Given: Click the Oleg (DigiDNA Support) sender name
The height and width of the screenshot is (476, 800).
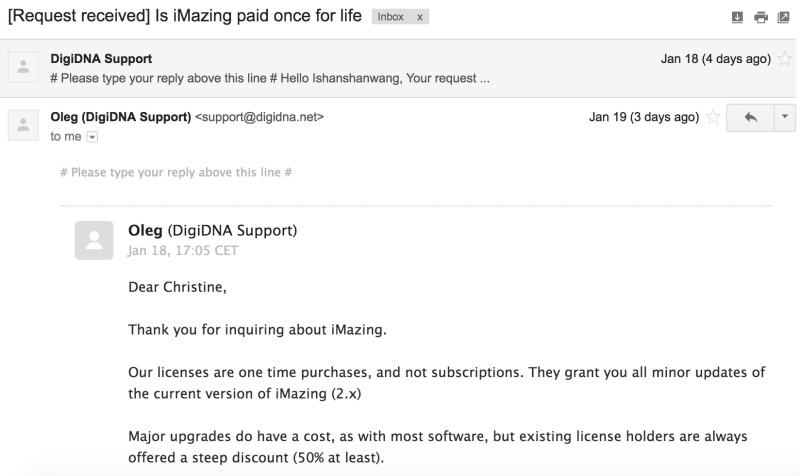Looking at the screenshot, I should click(x=121, y=117).
